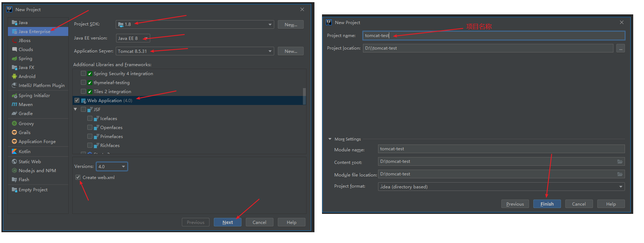The height and width of the screenshot is (243, 644).
Task: Tick the Tiles 2 integration checkbox
Action: click(83, 91)
